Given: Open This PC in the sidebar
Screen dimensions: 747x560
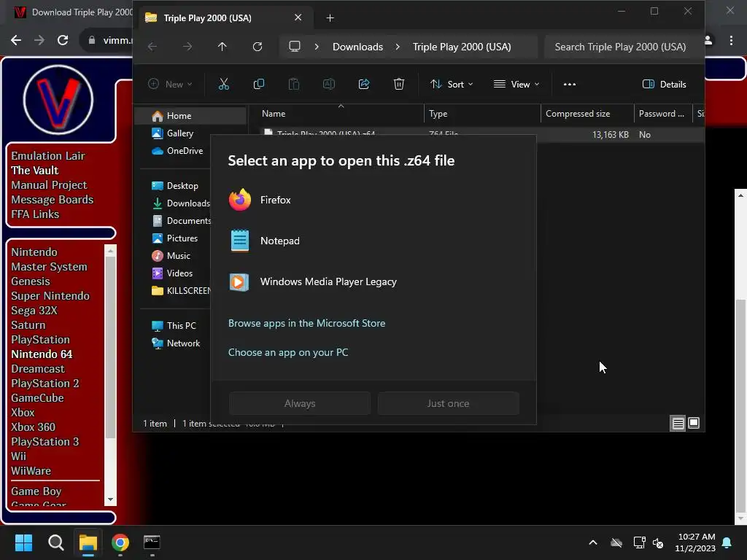Looking at the screenshot, I should 174,326.
